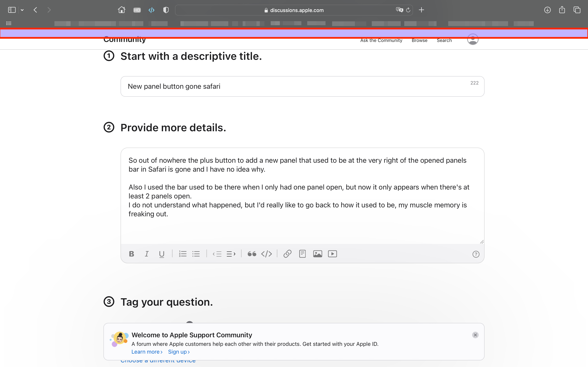
Task: Insert a code block
Action: 266,254
